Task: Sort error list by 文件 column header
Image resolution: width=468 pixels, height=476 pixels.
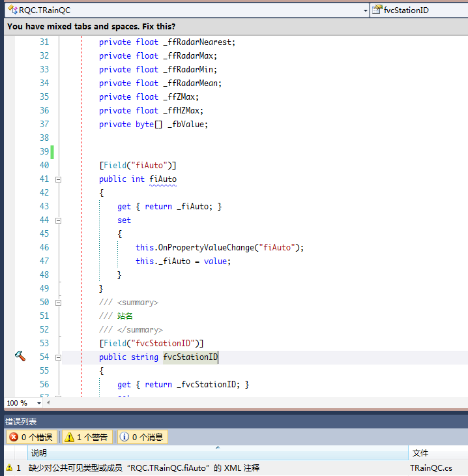Action: point(438,453)
